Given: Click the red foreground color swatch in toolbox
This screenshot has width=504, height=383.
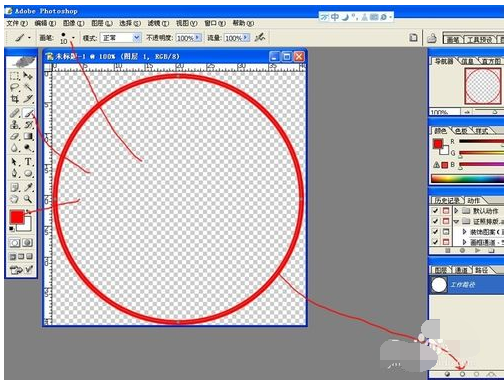Looking at the screenshot, I should click(x=17, y=217).
